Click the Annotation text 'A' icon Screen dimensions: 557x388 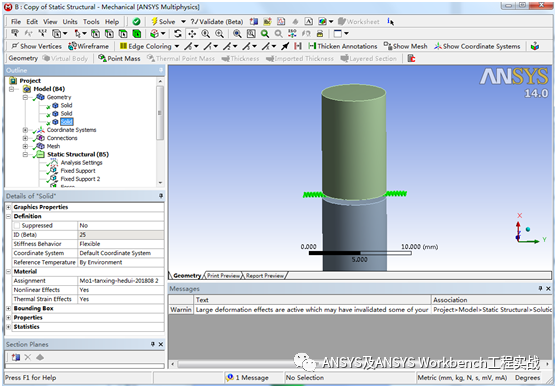(309, 22)
